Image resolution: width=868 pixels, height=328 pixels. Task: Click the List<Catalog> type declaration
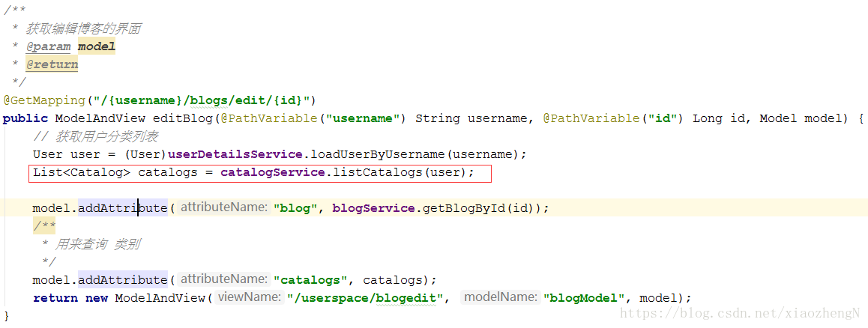click(82, 172)
